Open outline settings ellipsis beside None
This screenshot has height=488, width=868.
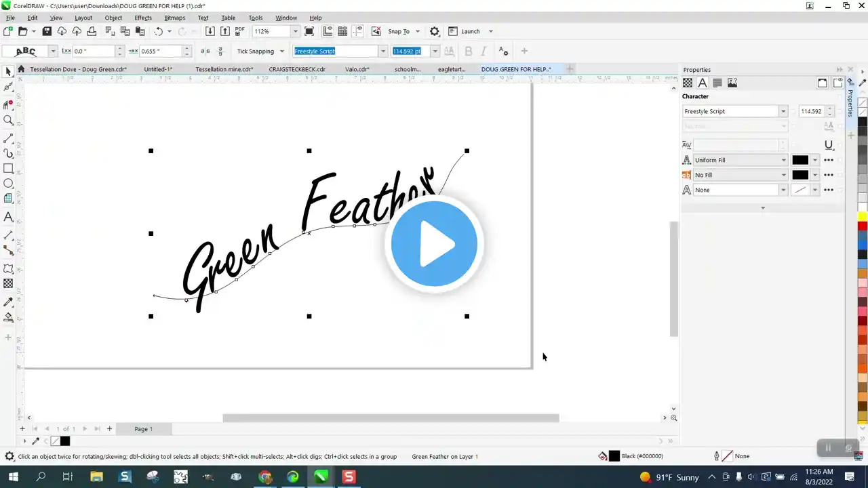point(829,190)
